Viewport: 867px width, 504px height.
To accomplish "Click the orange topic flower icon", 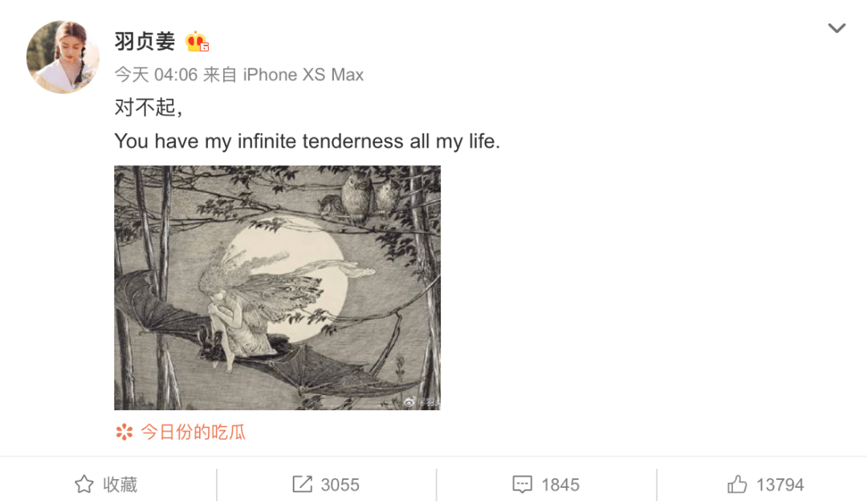I will (124, 433).
